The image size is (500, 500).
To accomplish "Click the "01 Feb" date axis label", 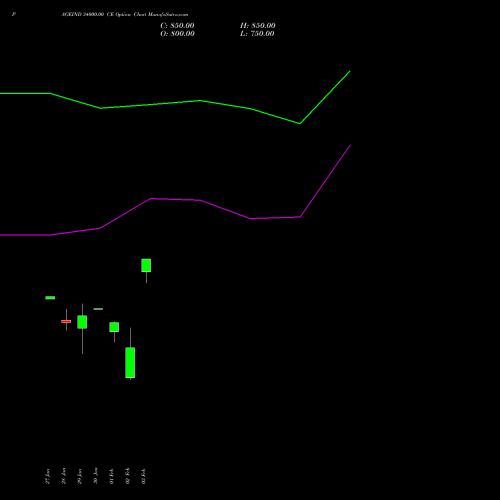I will click(112, 476).
